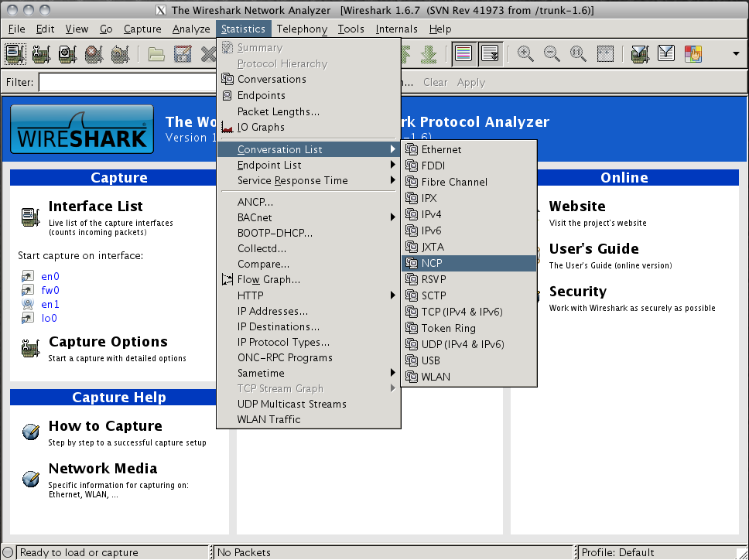
Task: Expand the Sametime submenu
Action: [309, 373]
